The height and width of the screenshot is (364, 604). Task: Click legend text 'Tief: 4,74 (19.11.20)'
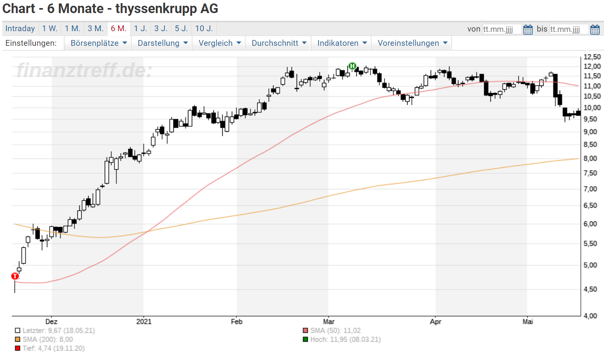[x=54, y=348]
